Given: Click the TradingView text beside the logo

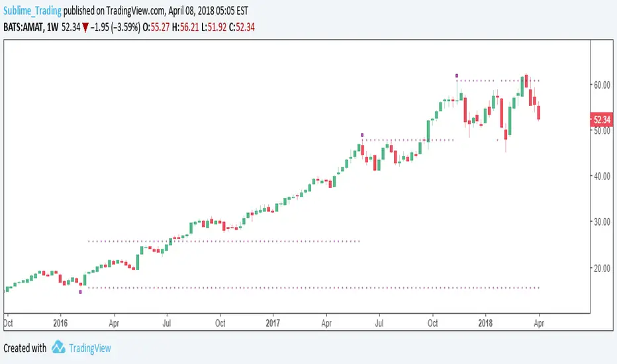Looking at the screenshot, I should [x=90, y=348].
